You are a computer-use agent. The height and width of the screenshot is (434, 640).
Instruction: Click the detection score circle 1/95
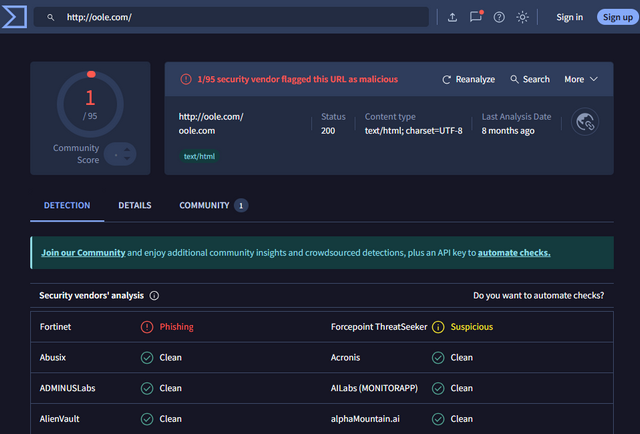pyautogui.click(x=90, y=104)
